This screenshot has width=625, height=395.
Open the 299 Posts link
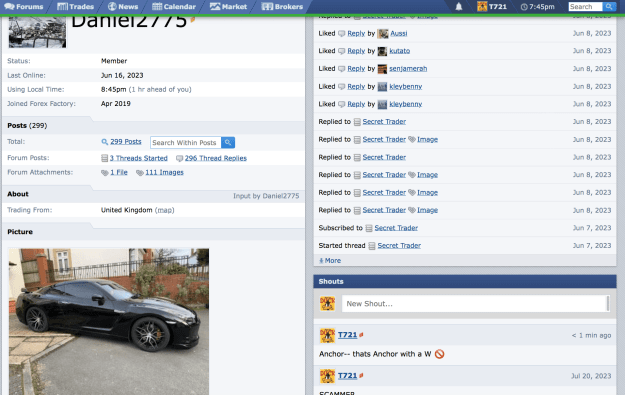point(126,141)
